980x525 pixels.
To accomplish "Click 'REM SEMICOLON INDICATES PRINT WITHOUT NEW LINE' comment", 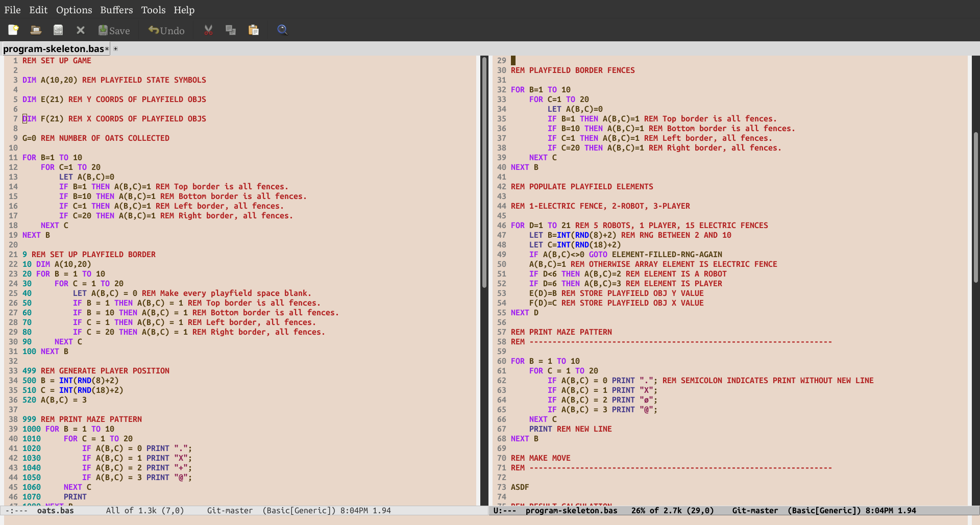I will click(x=768, y=381).
